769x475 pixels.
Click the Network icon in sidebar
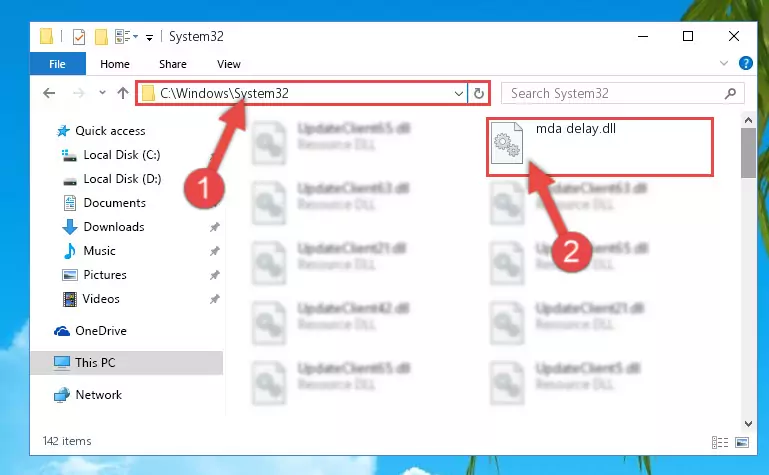point(62,395)
